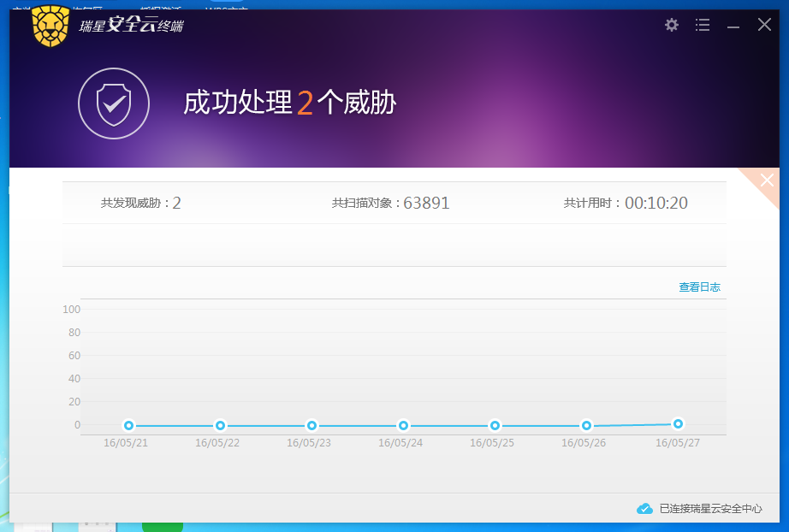789x532 pixels.
Task: Click the 共计用时 00:10:20 value
Action: 656,203
